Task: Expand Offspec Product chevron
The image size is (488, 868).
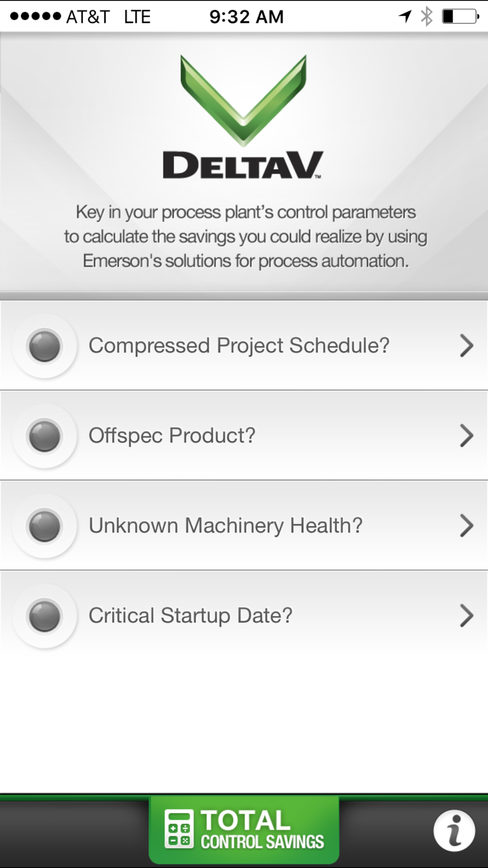Action: tap(467, 436)
